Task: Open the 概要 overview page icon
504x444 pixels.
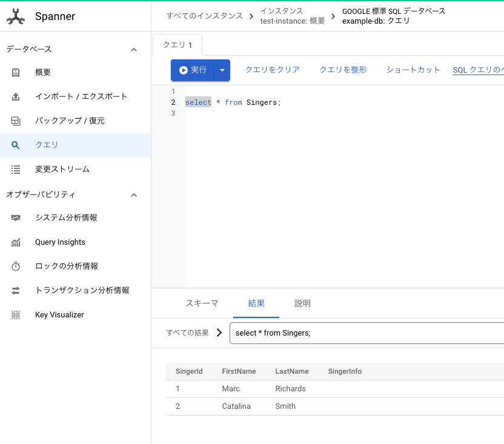Action: click(x=15, y=72)
